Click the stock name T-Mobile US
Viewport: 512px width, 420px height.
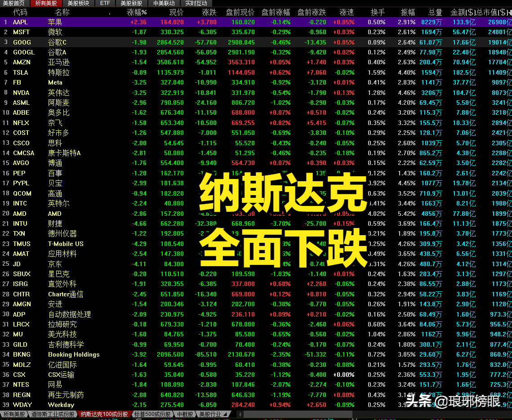(66, 244)
